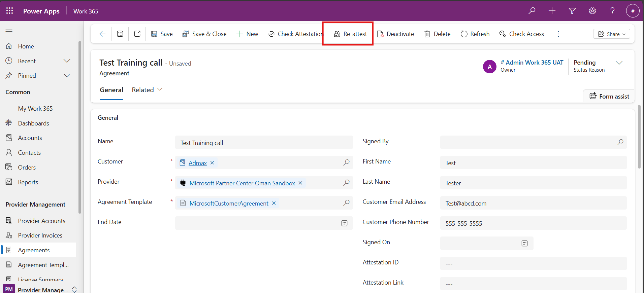This screenshot has width=644, height=293.
Task: Expand the Recent section
Action: [x=67, y=61]
